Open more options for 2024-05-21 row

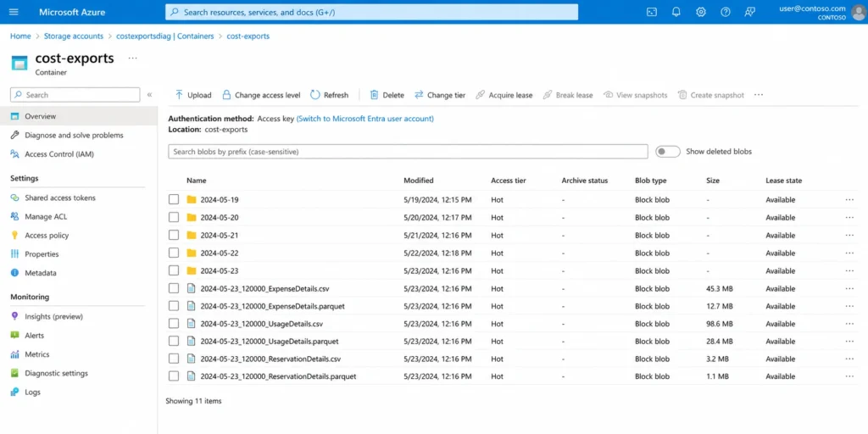(849, 236)
